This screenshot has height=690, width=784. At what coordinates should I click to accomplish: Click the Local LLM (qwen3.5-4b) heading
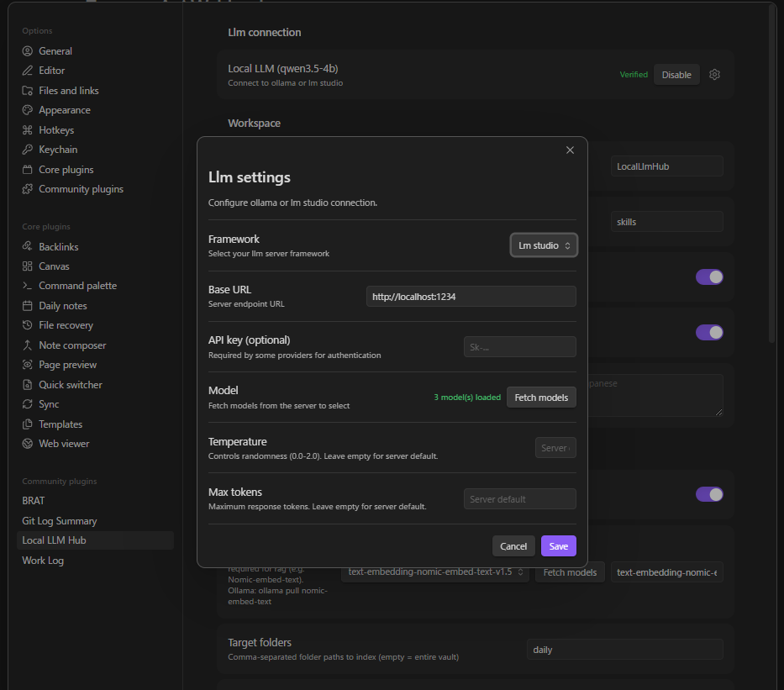click(283, 69)
